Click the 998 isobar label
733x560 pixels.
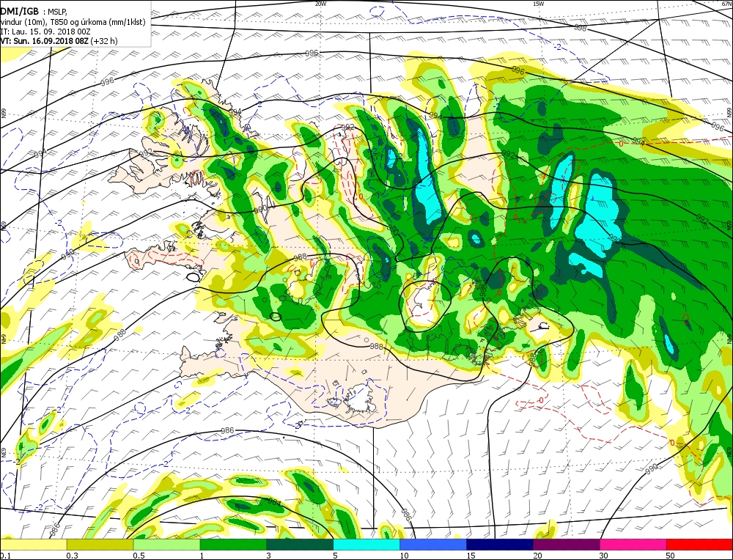[x=580, y=28]
